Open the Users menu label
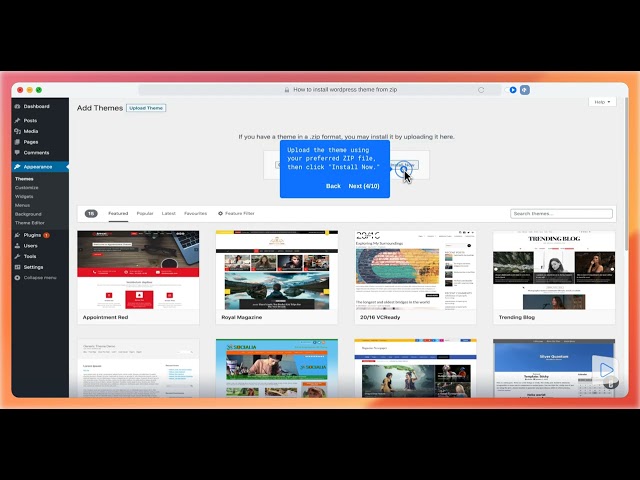The image size is (640, 480). 31,246
